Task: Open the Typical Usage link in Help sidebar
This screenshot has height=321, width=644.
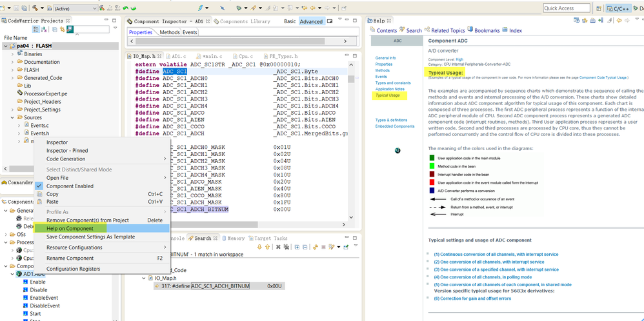Action: point(387,95)
